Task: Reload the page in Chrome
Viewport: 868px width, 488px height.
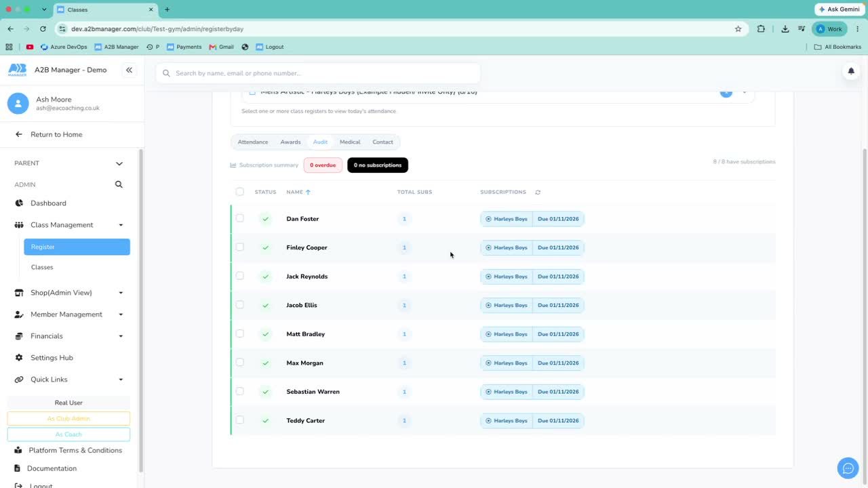Action: coord(43,29)
